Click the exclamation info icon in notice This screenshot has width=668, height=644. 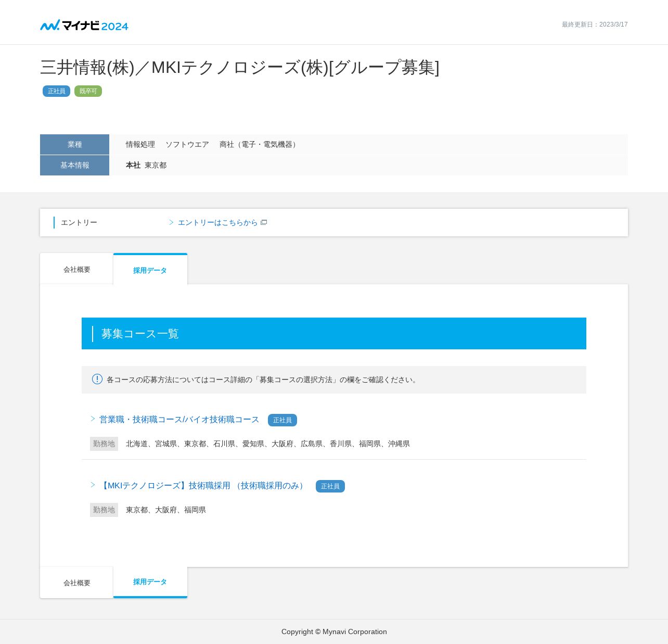(x=97, y=379)
